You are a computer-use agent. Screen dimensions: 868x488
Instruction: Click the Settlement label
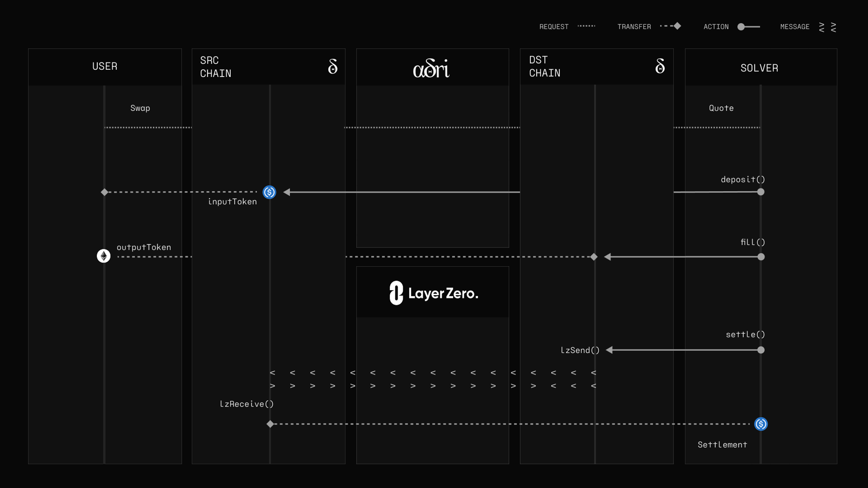(722, 445)
